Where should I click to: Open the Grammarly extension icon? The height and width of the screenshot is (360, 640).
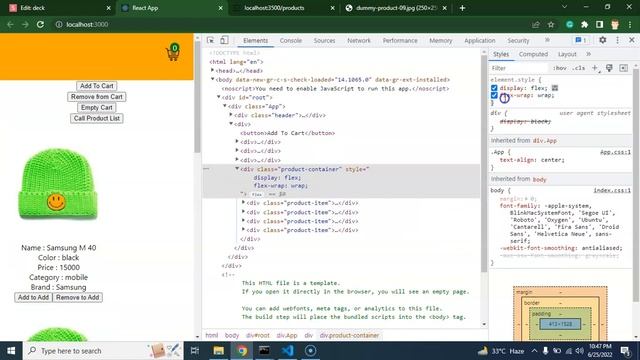[x=570, y=24]
